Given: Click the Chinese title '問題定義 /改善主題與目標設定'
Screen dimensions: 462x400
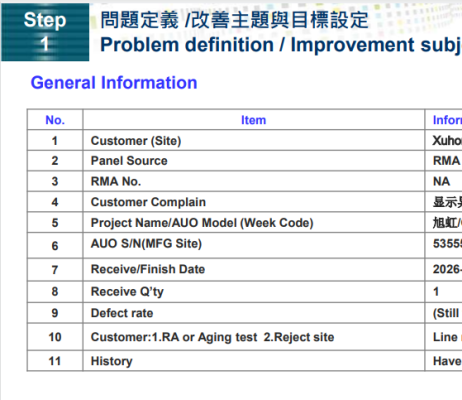Looking at the screenshot, I should click(234, 20).
